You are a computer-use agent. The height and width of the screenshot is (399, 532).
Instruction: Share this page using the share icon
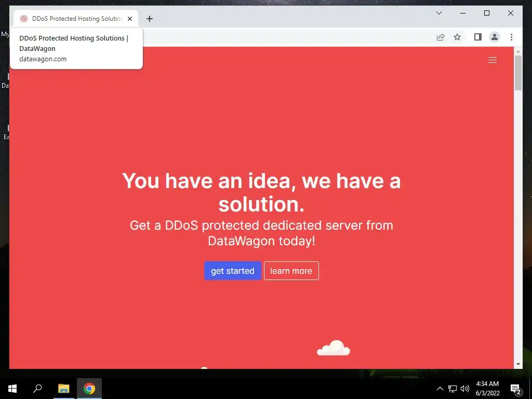click(441, 37)
